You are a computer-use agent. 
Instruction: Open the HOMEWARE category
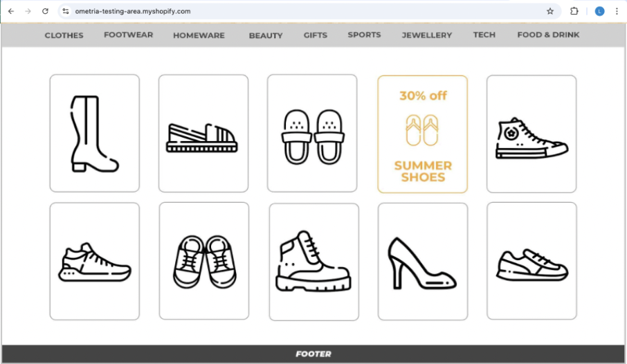[x=199, y=35]
